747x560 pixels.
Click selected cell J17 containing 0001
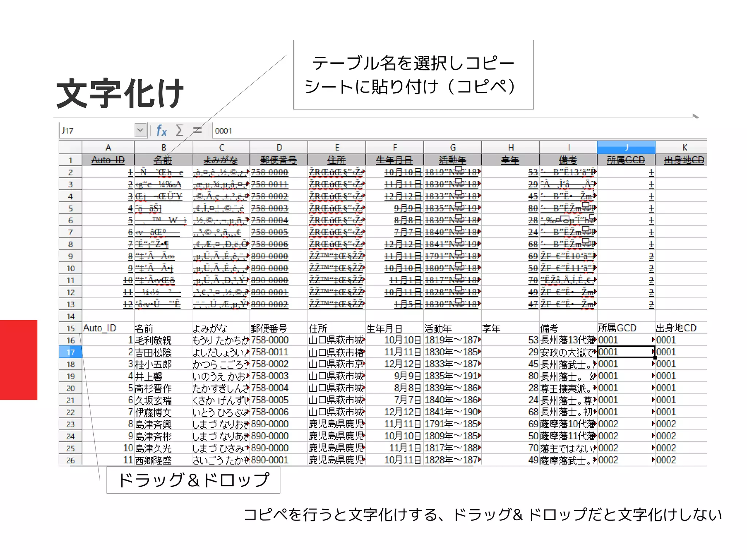[x=626, y=352]
